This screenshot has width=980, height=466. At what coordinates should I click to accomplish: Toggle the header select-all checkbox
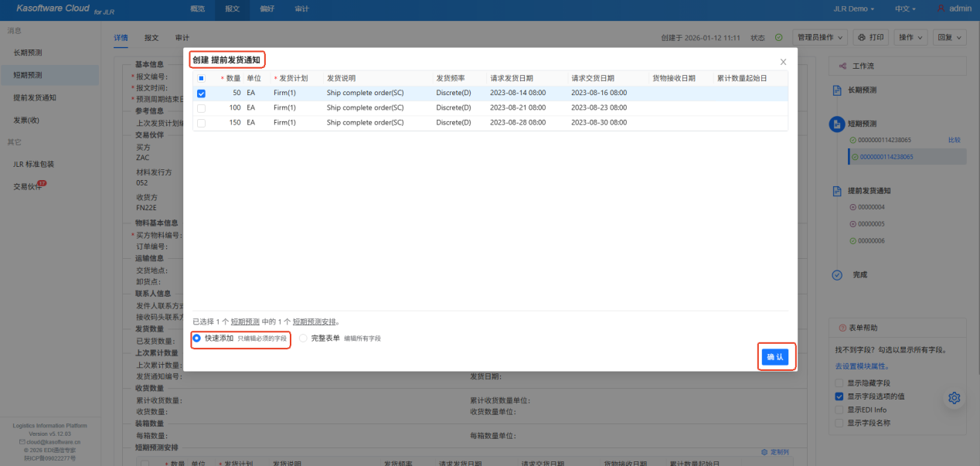(201, 78)
